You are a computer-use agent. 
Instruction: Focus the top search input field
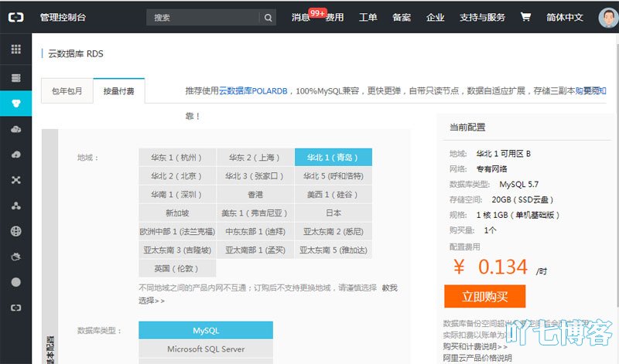(203, 18)
